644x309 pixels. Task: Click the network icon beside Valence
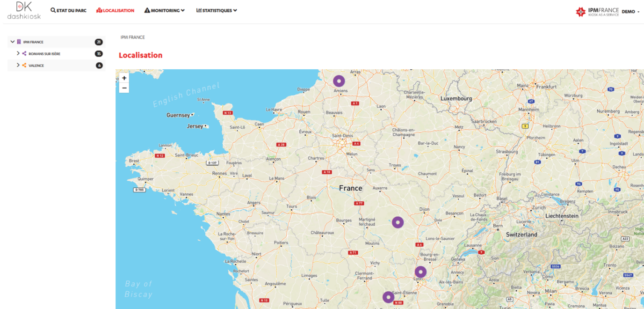pyautogui.click(x=23, y=66)
